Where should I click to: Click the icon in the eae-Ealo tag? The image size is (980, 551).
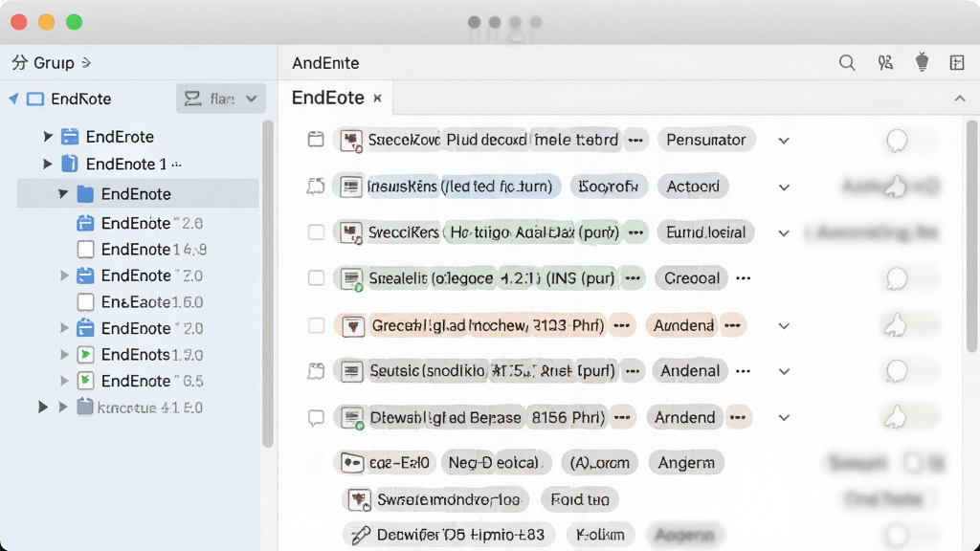[352, 463]
